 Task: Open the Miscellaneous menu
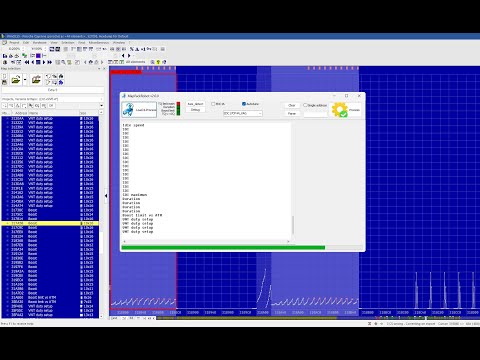coord(99,43)
